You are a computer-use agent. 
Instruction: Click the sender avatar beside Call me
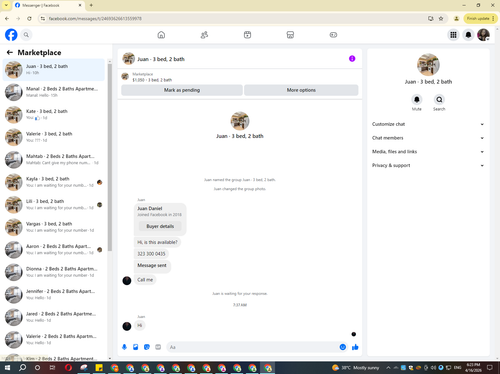[127, 281]
